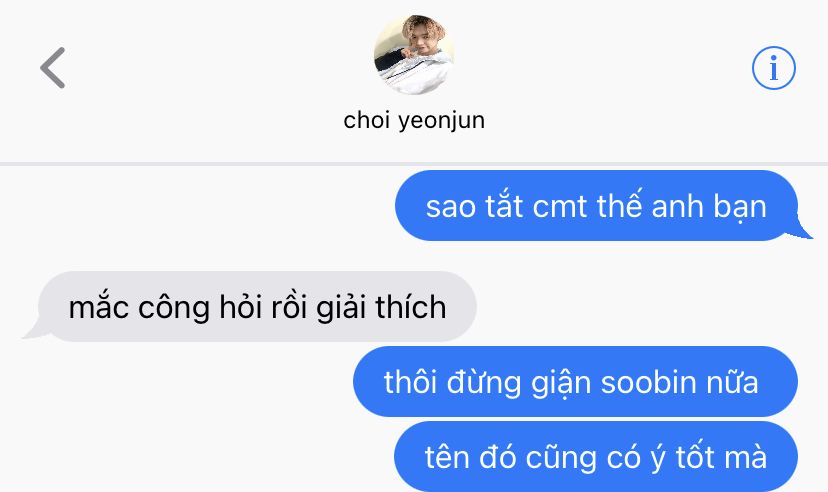Click the words "anh bạn" in the top bubble
The height and width of the screenshot is (492, 828).
(709, 206)
